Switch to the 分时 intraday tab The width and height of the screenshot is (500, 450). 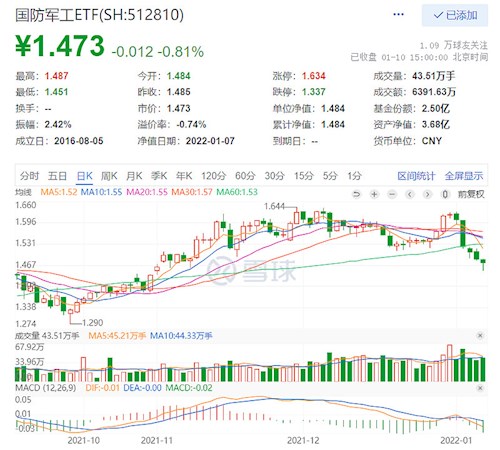coord(29,176)
